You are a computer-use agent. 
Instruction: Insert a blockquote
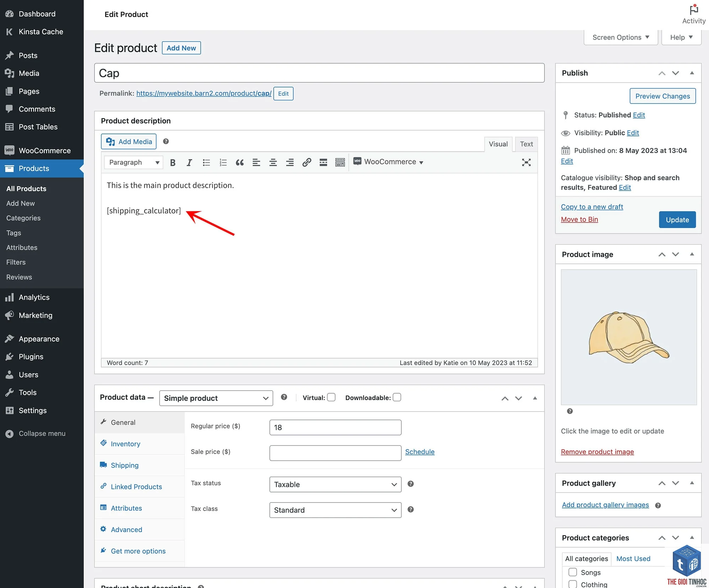pos(240,163)
